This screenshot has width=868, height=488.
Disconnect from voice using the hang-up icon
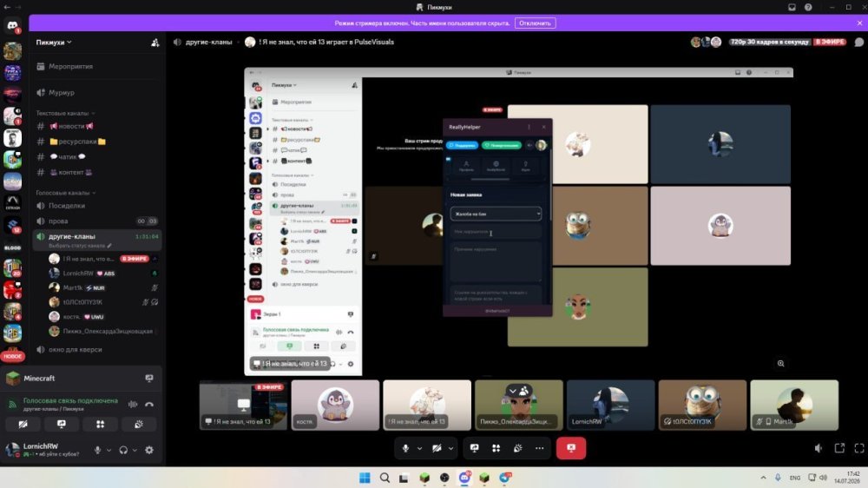pos(149,405)
